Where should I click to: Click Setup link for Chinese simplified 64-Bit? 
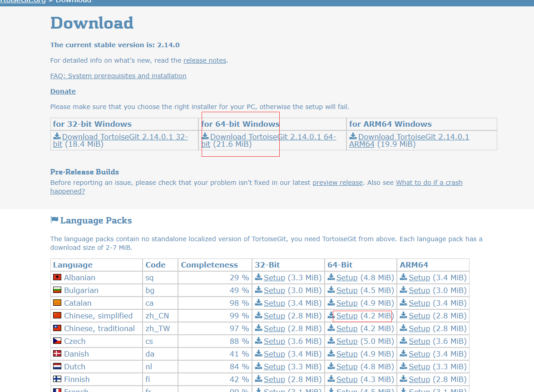click(x=347, y=316)
